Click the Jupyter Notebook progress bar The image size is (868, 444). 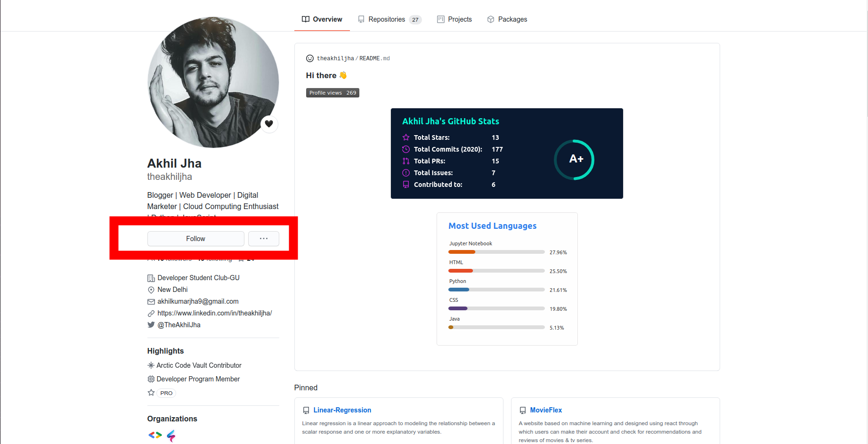tap(496, 252)
